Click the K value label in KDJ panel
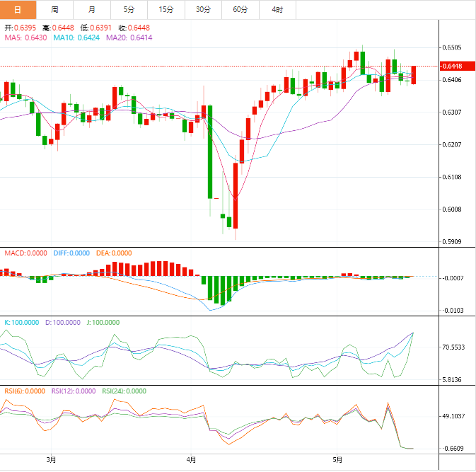Screen dimensions: 476x472 coord(21,322)
